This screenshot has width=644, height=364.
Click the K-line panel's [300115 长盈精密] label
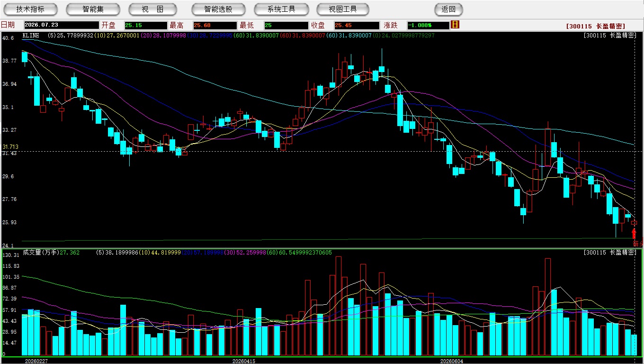coord(610,36)
